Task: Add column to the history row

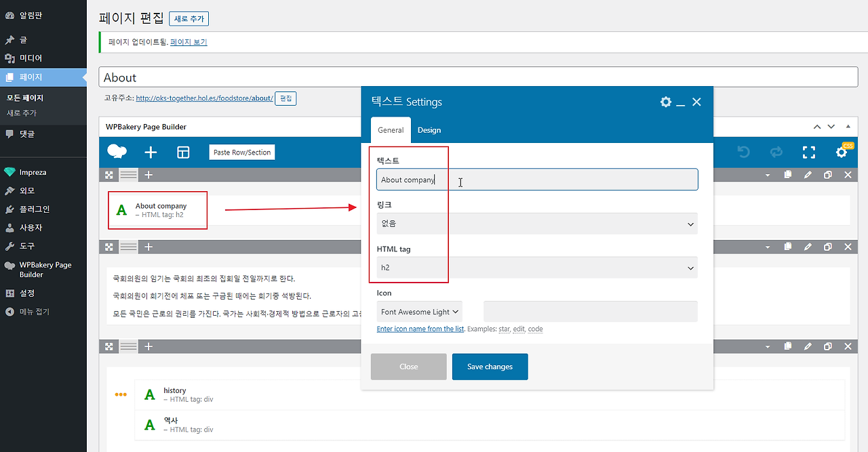Action: [149, 346]
